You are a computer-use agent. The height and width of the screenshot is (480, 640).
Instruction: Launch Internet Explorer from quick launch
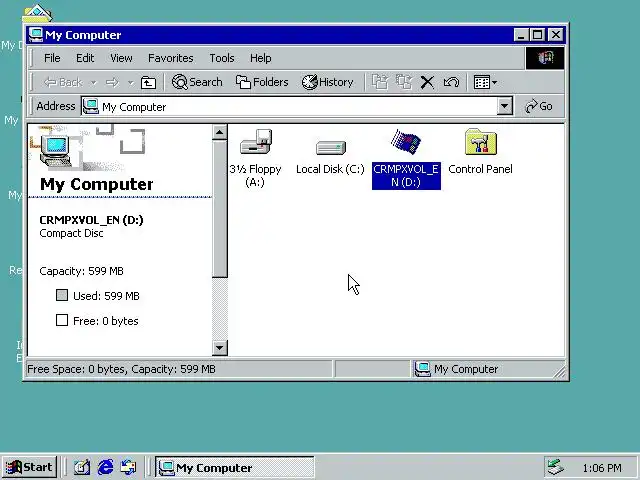(x=105, y=467)
